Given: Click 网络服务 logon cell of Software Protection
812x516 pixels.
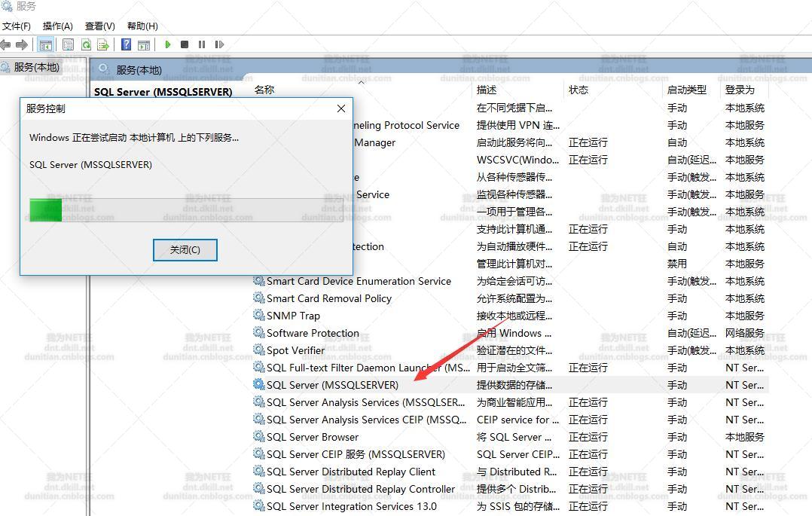Looking at the screenshot, I should (x=745, y=333).
